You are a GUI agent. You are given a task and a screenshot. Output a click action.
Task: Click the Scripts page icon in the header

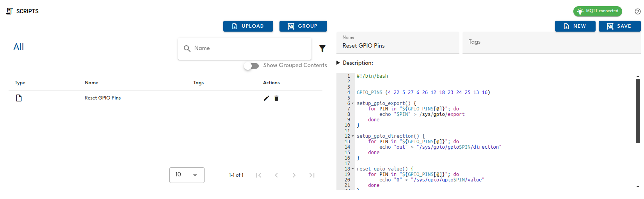(9, 11)
